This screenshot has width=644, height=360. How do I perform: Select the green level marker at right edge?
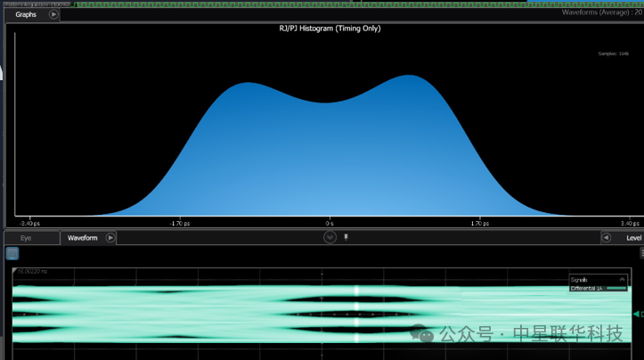pos(637,315)
